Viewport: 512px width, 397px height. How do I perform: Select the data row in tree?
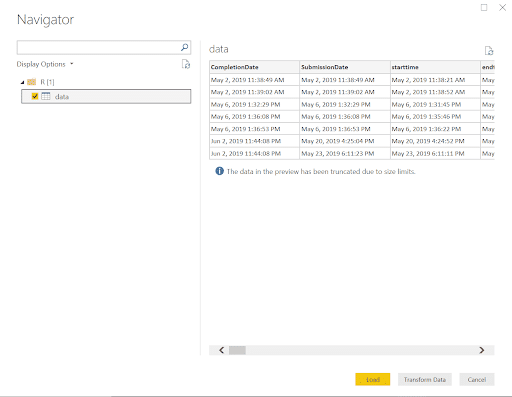coord(106,96)
